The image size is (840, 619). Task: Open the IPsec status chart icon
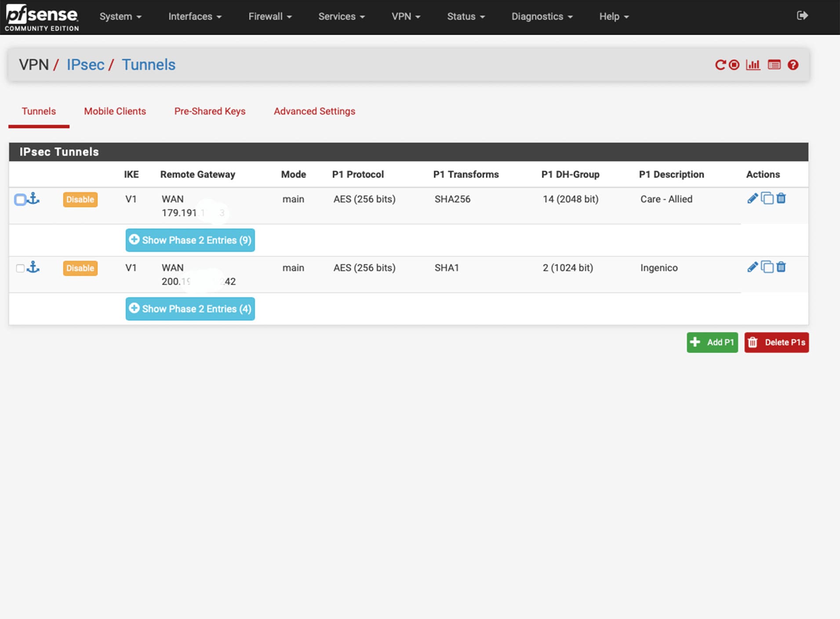(x=753, y=65)
